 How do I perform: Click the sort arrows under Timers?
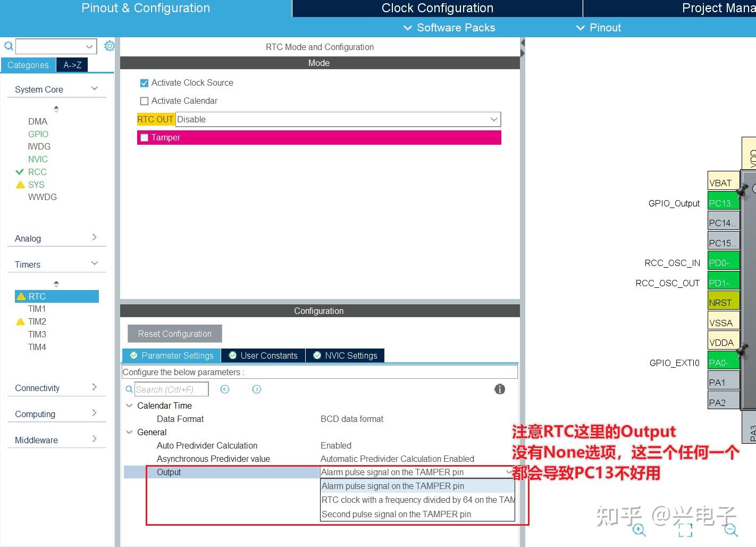56,284
